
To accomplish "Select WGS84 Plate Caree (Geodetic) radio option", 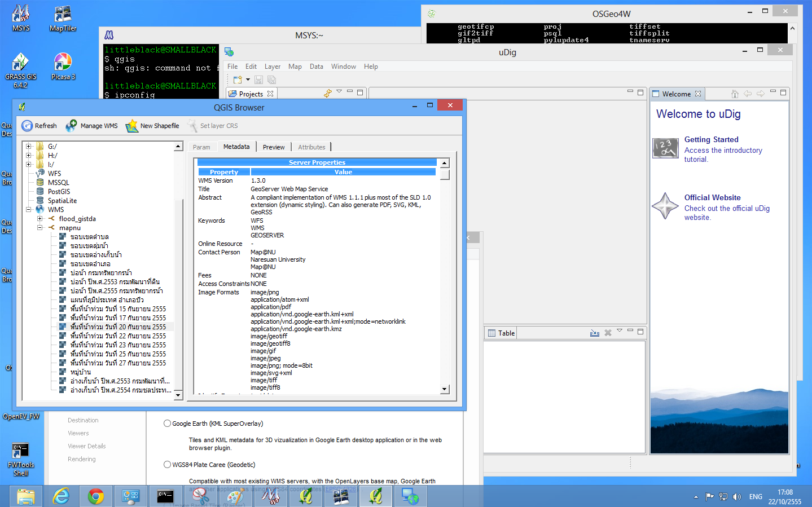I will (167, 465).
